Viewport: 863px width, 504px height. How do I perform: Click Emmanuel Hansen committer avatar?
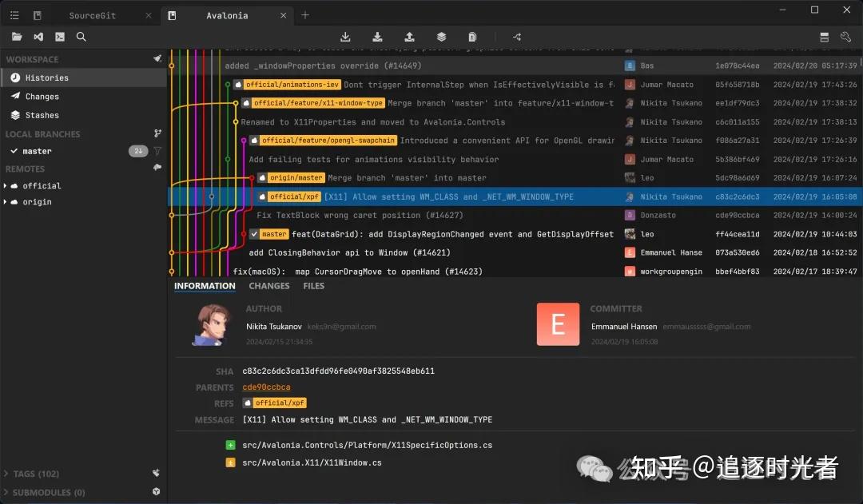pyautogui.click(x=558, y=324)
